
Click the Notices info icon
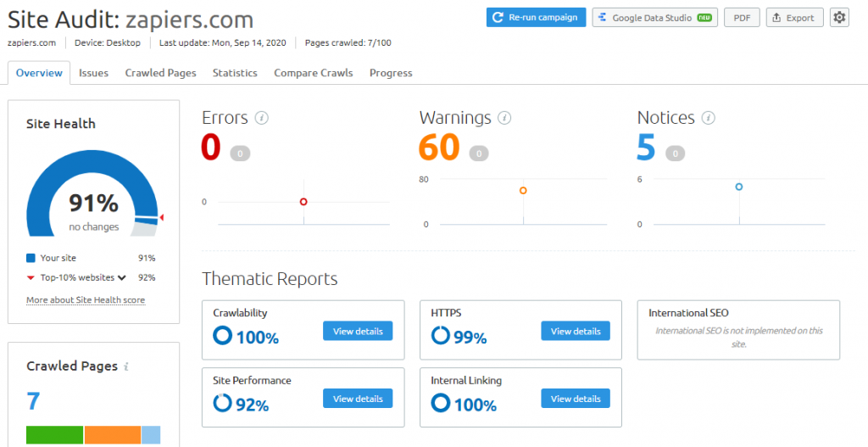(x=708, y=118)
